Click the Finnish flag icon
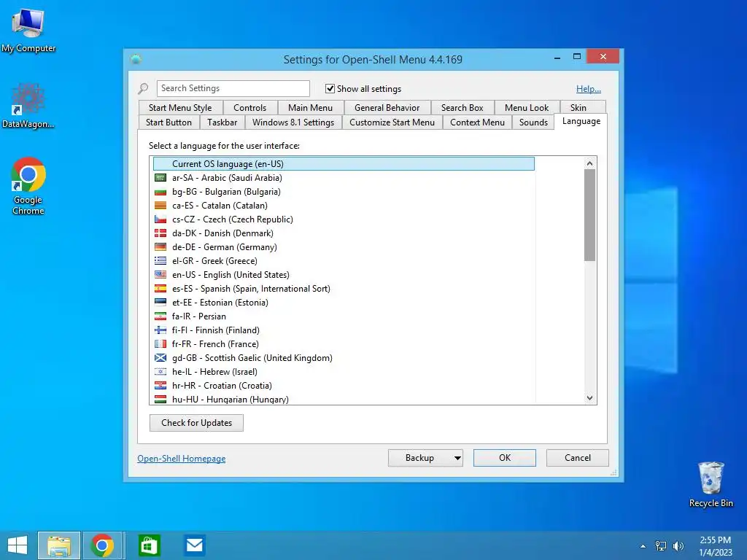This screenshot has height=560, width=747. pos(160,330)
